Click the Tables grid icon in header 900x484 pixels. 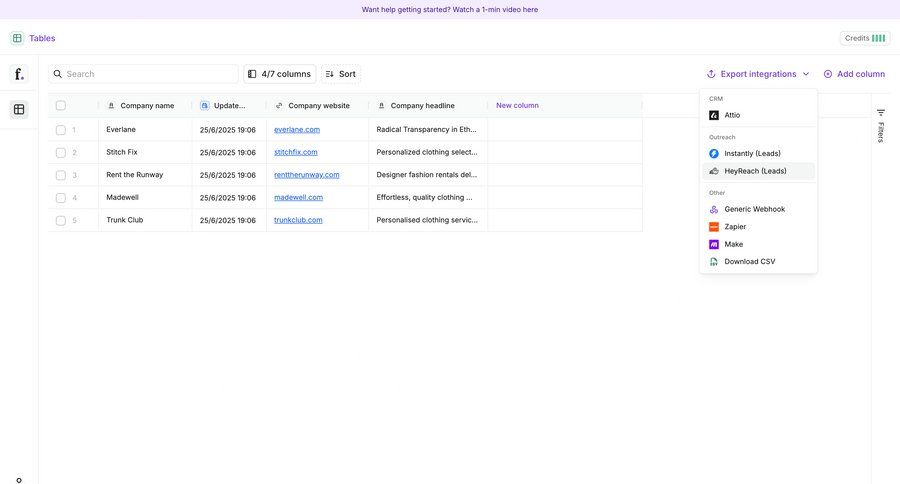(x=17, y=38)
